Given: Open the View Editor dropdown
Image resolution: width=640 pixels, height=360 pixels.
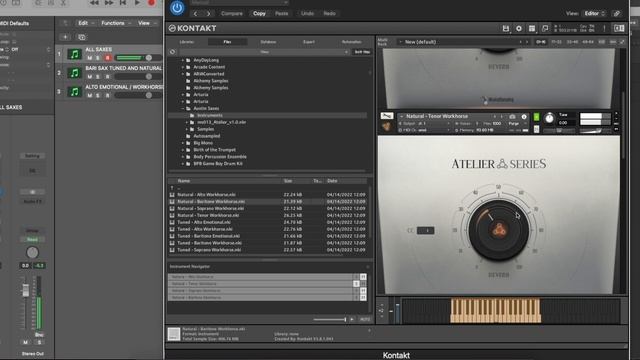Looking at the screenshot, I should pos(594,13).
